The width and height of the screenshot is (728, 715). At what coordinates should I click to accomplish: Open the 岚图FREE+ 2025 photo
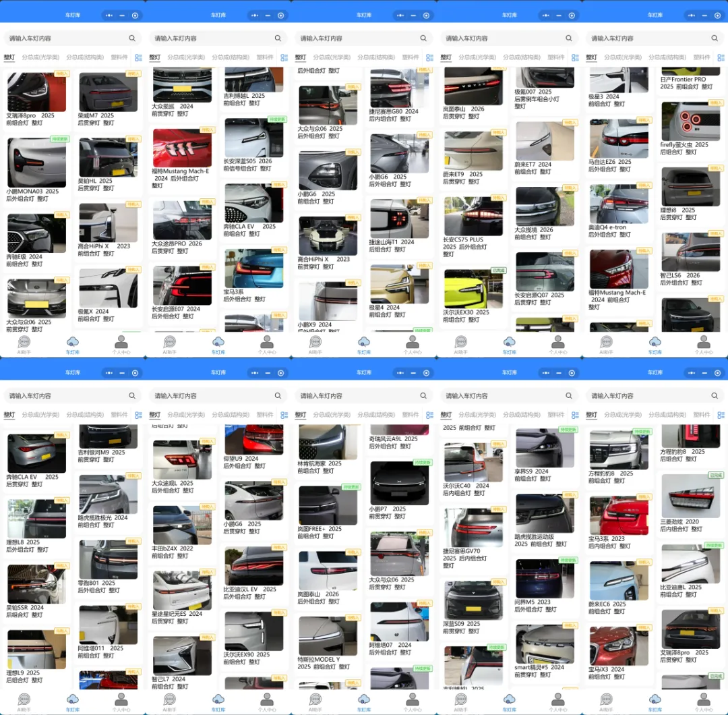tap(328, 505)
